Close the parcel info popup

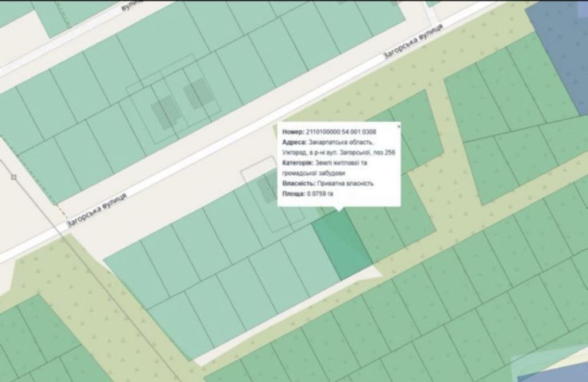click(398, 127)
